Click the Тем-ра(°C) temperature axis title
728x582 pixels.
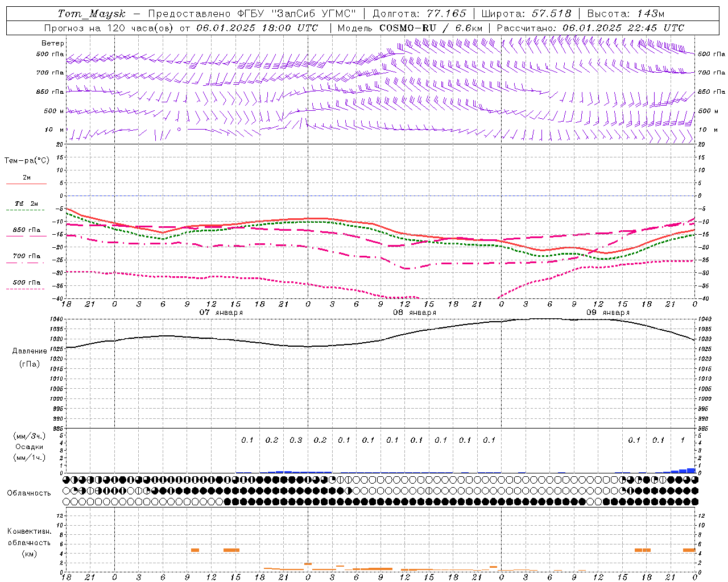(x=27, y=161)
